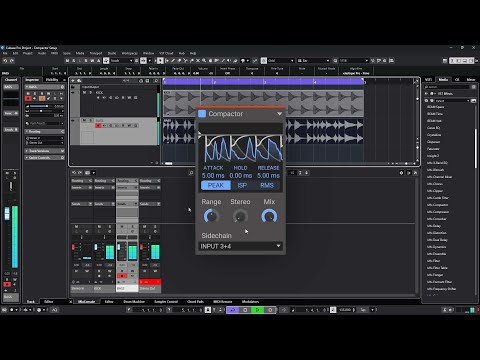Open the Transport menu
480x360 pixels.
coord(96,53)
